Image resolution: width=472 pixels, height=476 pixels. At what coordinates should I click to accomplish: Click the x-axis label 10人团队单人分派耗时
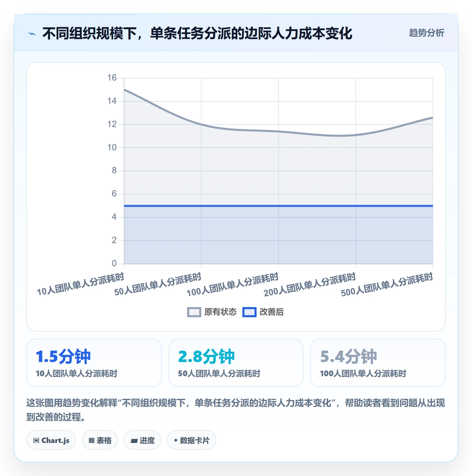point(81,284)
